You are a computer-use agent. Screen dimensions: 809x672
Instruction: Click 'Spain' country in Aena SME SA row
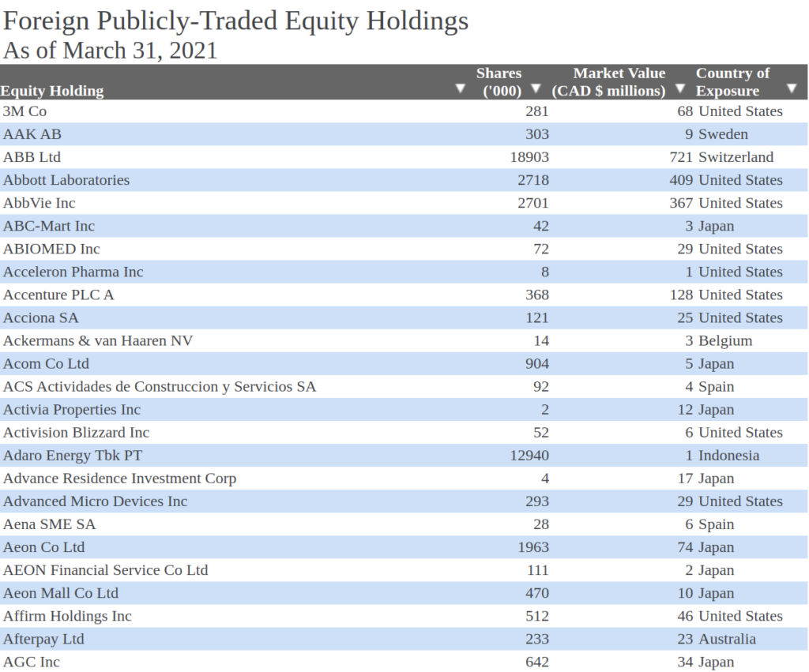[716, 524]
